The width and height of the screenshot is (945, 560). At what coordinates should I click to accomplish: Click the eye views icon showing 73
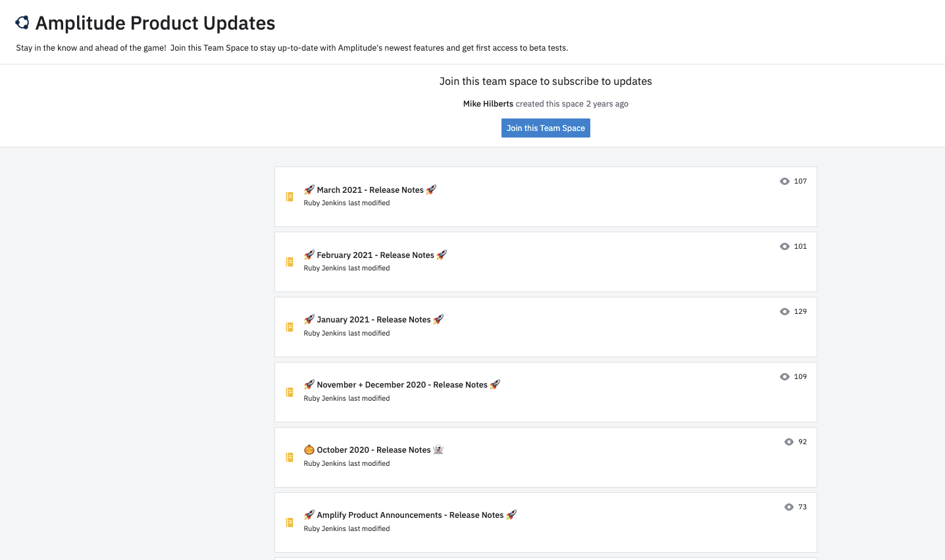click(x=789, y=507)
